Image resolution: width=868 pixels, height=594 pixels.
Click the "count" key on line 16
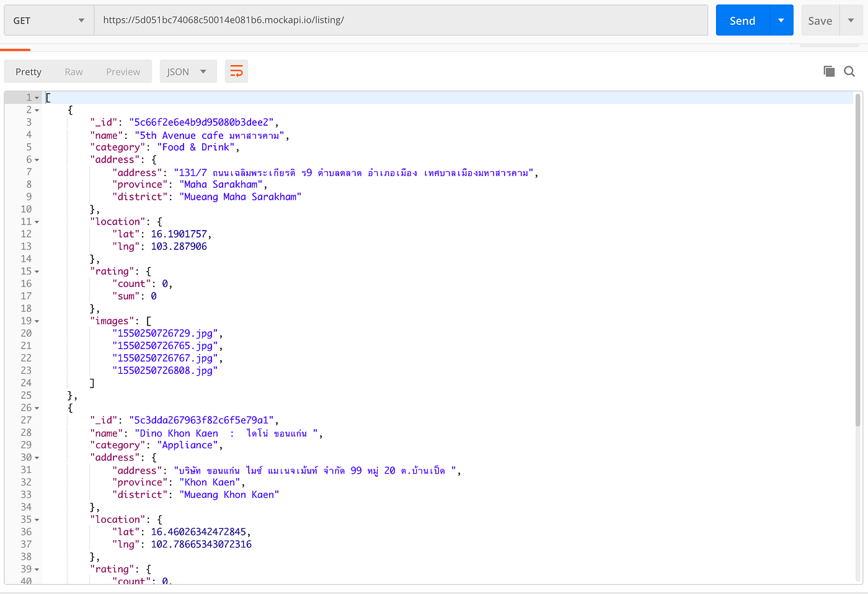click(131, 283)
